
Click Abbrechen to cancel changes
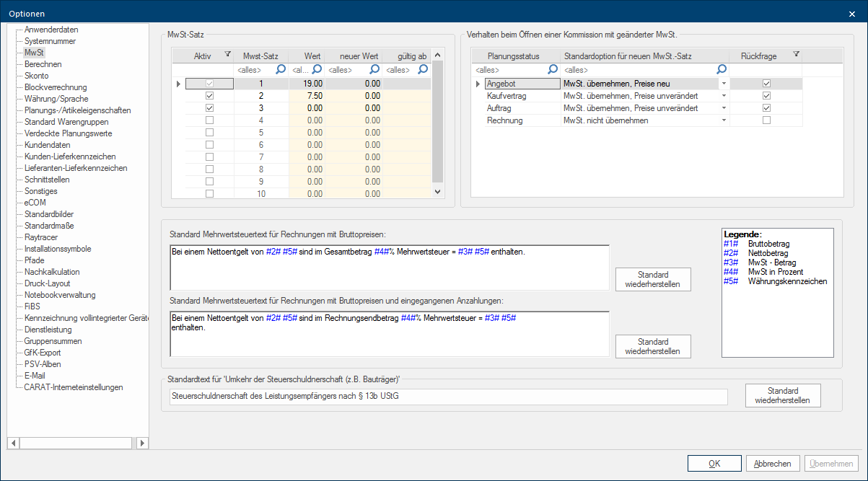773,464
